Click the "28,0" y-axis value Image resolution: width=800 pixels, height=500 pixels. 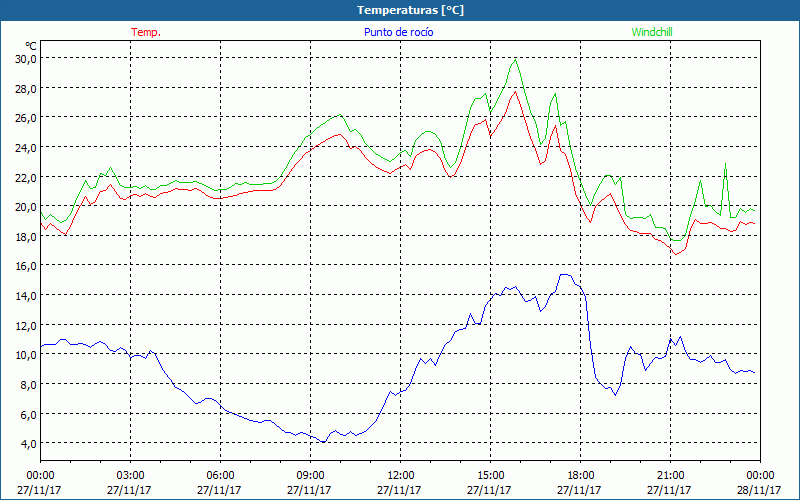coord(26,89)
